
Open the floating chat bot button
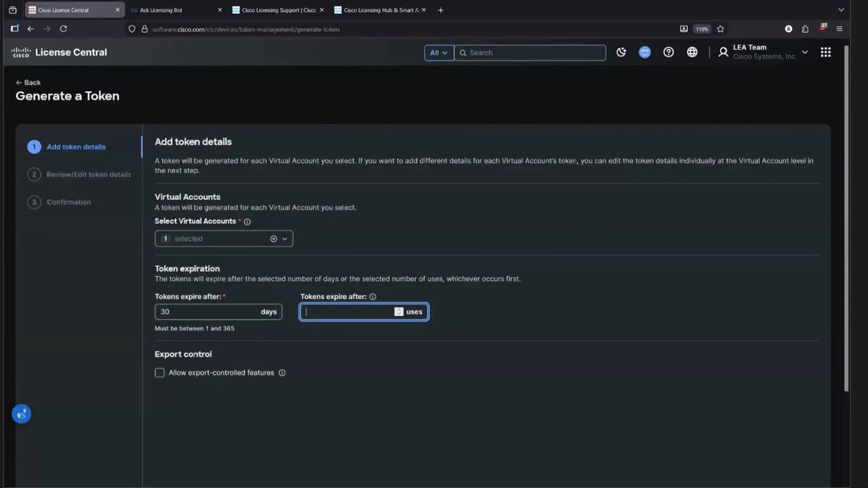click(22, 413)
